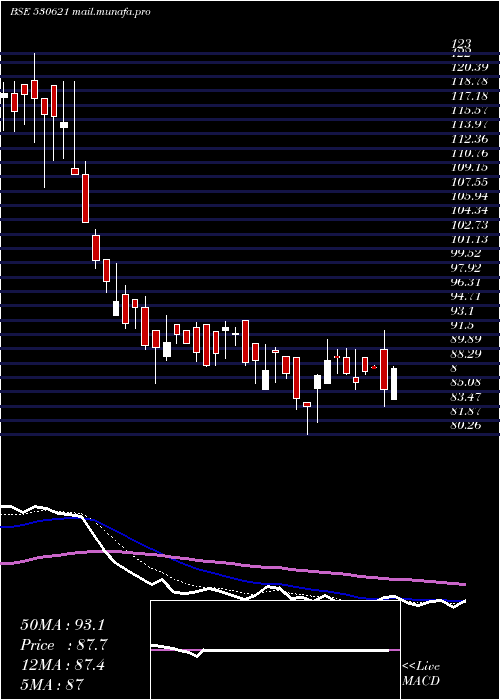Click the 113.97 price axis label
The height and width of the screenshot is (700, 500).
(x=470, y=125)
